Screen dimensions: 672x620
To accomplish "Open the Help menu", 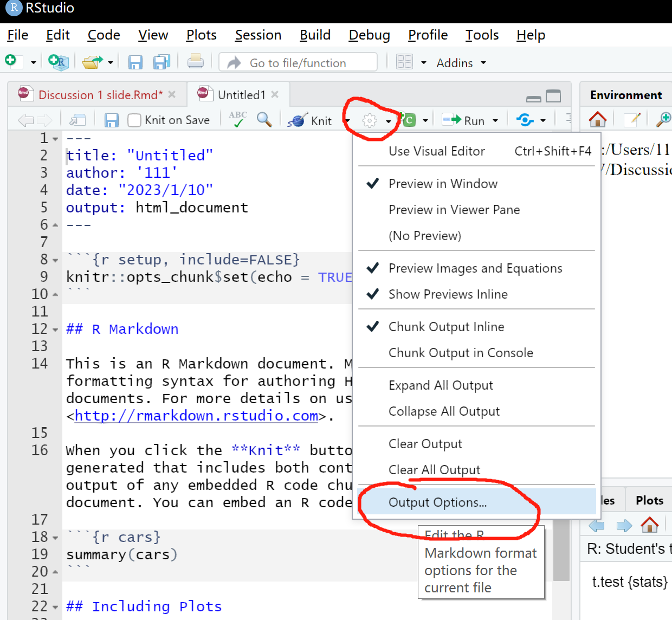I will click(x=531, y=35).
